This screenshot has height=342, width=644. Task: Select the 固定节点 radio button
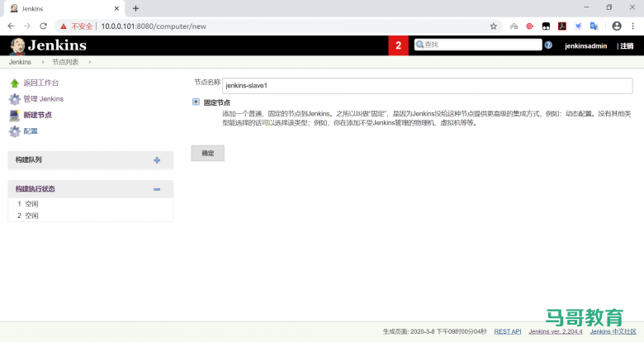point(196,102)
